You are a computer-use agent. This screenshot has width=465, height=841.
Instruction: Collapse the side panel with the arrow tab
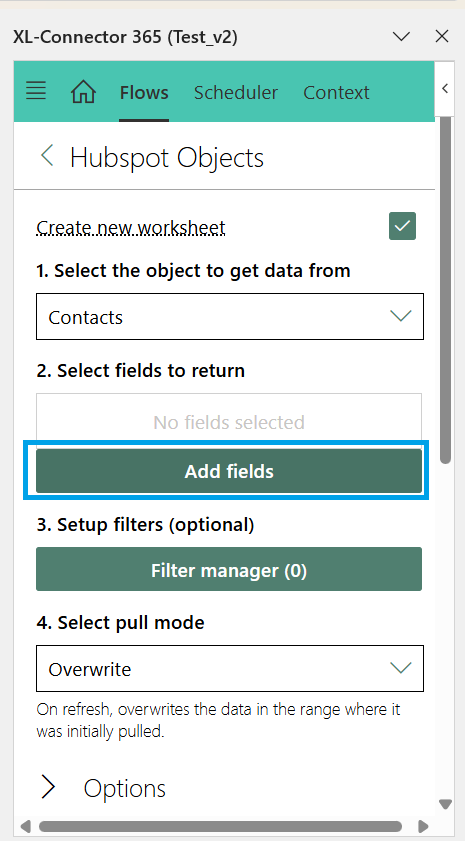point(445,89)
